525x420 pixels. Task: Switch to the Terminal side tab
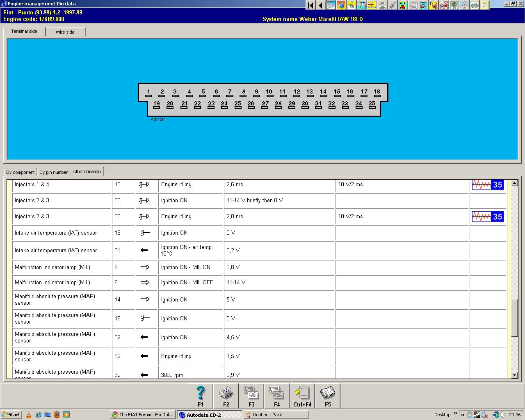[24, 32]
